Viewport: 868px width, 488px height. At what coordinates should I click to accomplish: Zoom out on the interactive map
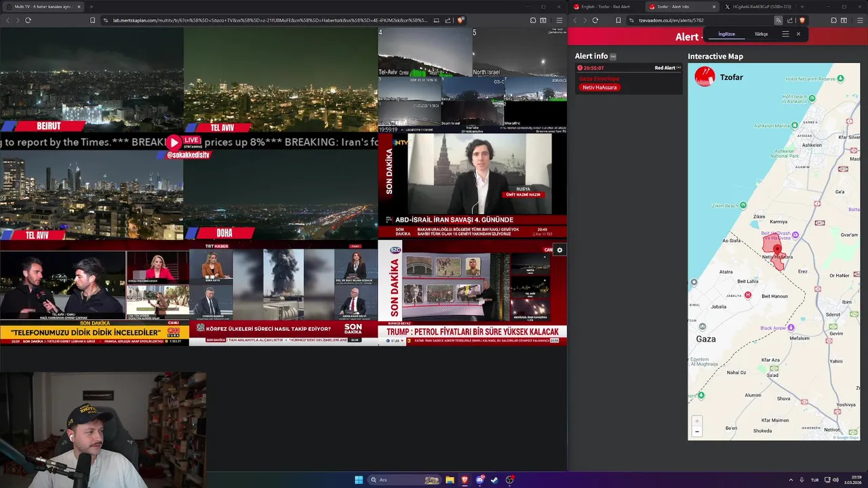pyautogui.click(x=696, y=431)
